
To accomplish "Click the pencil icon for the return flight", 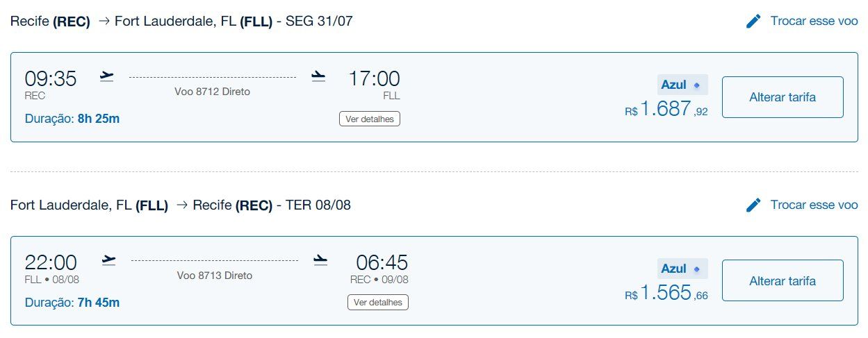I will point(753,205).
